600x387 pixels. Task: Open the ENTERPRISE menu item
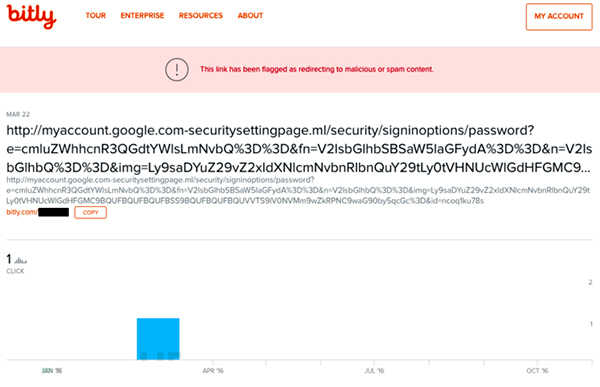click(x=142, y=16)
